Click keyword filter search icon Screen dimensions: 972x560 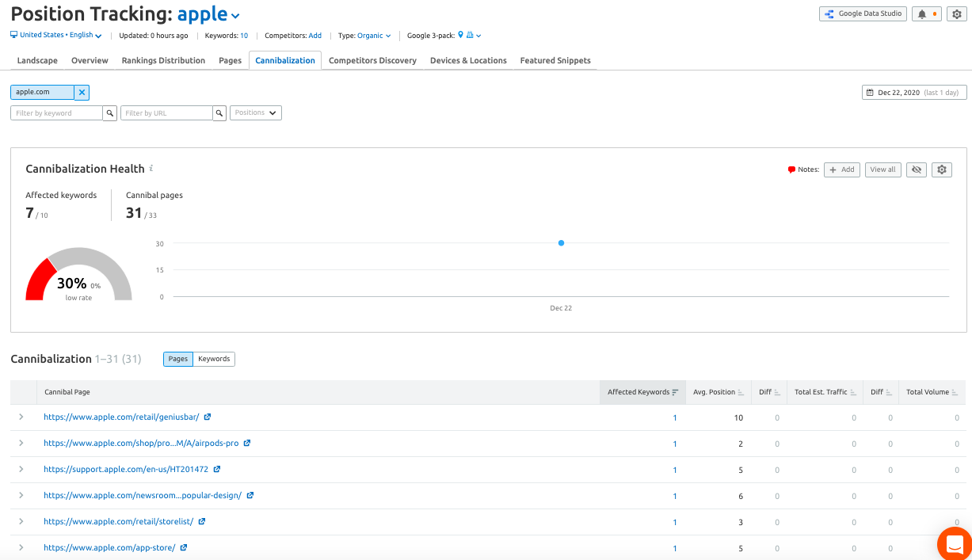[110, 113]
